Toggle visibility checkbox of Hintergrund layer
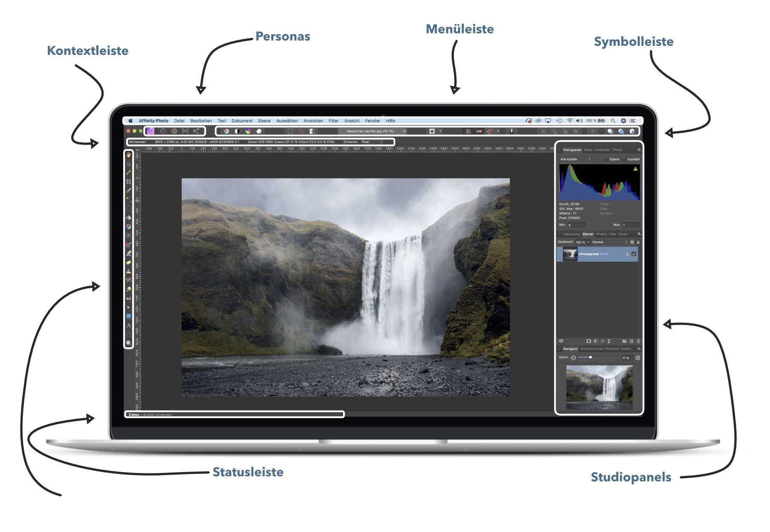770x532 pixels. pyautogui.click(x=634, y=254)
